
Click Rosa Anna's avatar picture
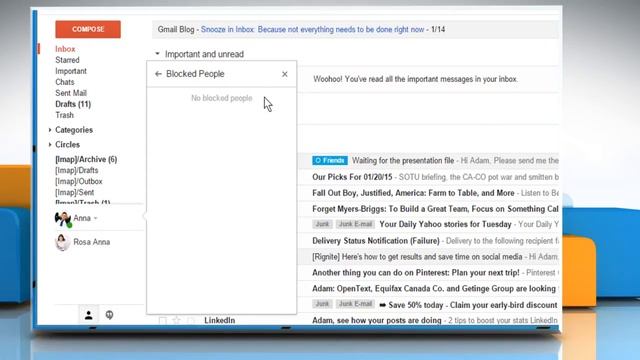[x=62, y=242]
